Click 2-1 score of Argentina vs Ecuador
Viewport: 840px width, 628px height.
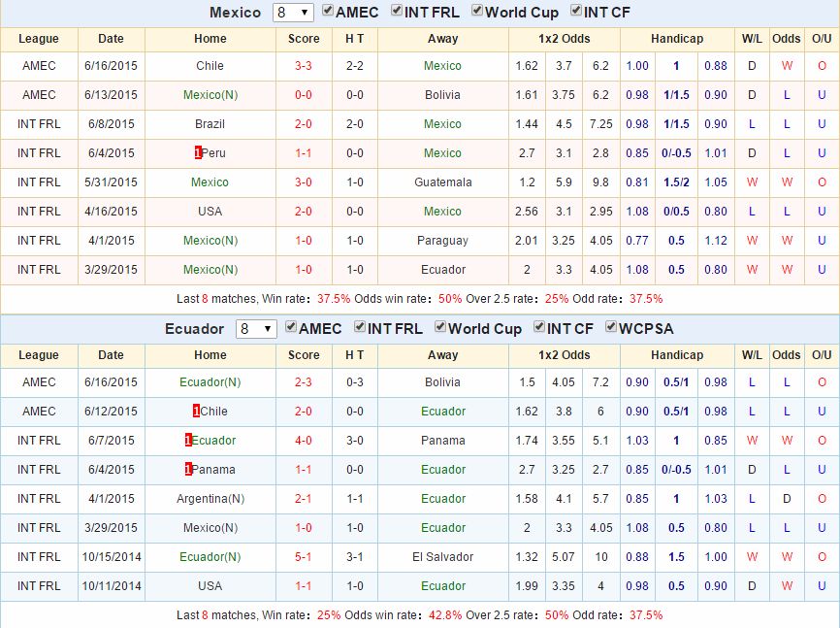pyautogui.click(x=304, y=499)
